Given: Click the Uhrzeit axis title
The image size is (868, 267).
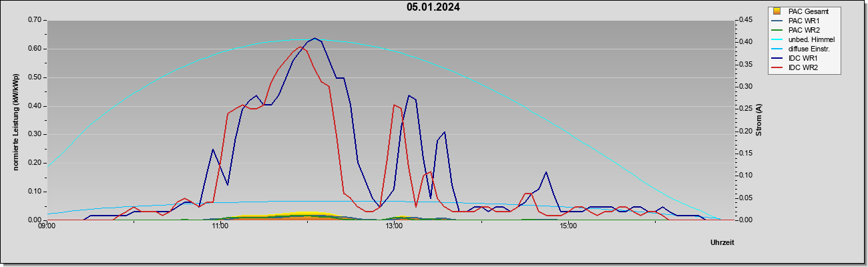Looking at the screenshot, I should click(722, 242).
